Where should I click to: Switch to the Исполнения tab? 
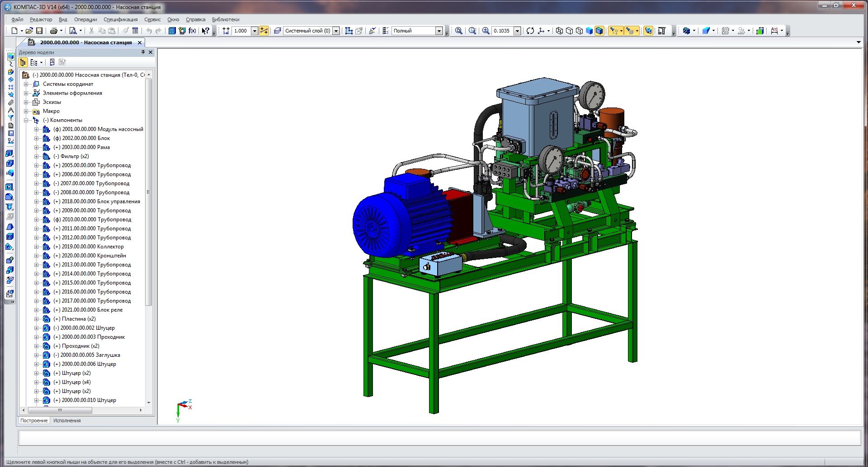(x=67, y=420)
